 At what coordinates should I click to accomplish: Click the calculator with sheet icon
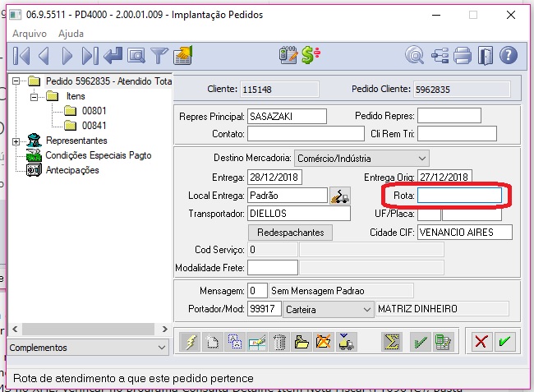(x=443, y=342)
